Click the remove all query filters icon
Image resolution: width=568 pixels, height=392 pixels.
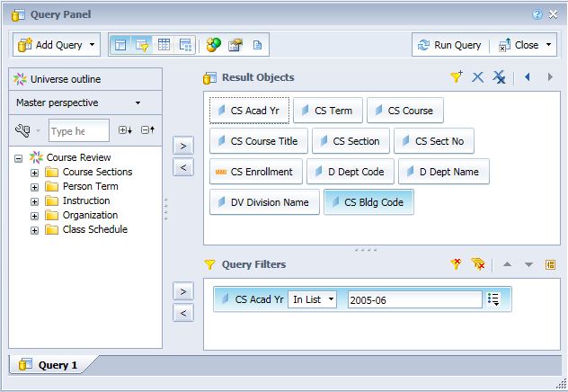478,264
